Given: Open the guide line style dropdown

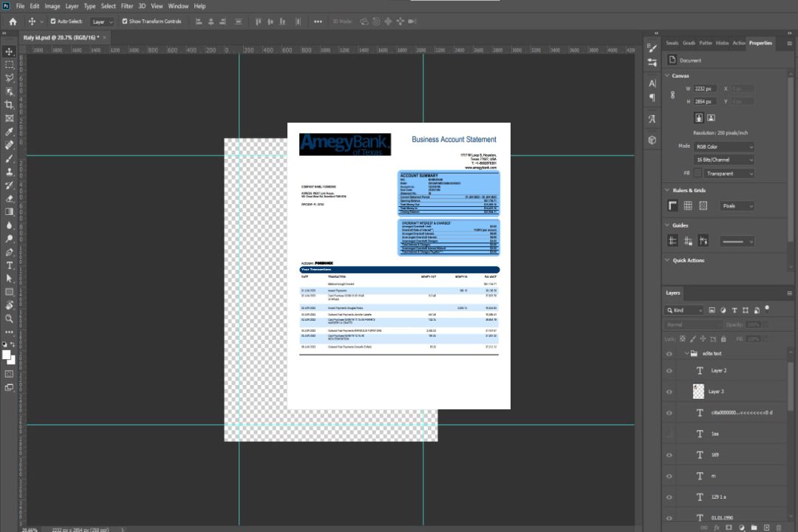Looking at the screenshot, I should pyautogui.click(x=737, y=242).
